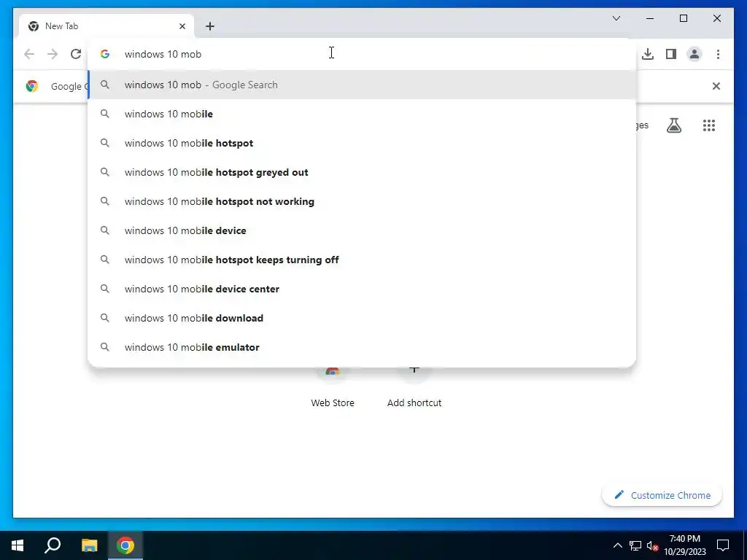
Task: Open a new tab with plus button
Action: click(209, 26)
